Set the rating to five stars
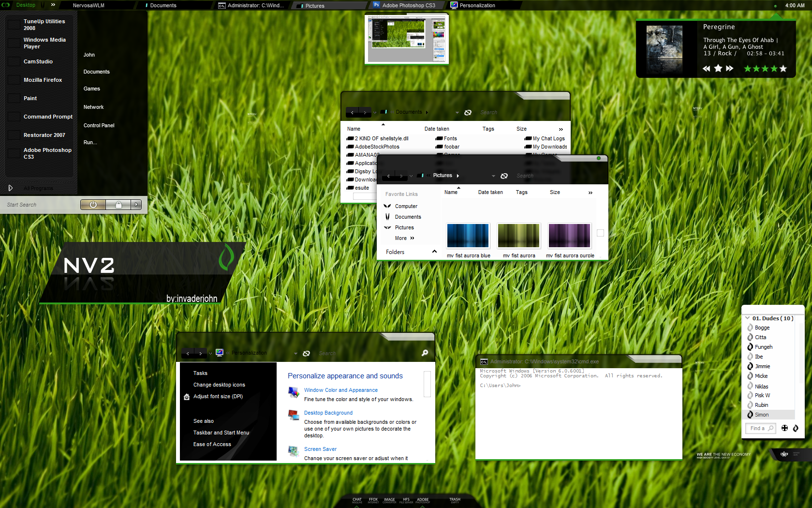812x508 pixels. point(783,69)
